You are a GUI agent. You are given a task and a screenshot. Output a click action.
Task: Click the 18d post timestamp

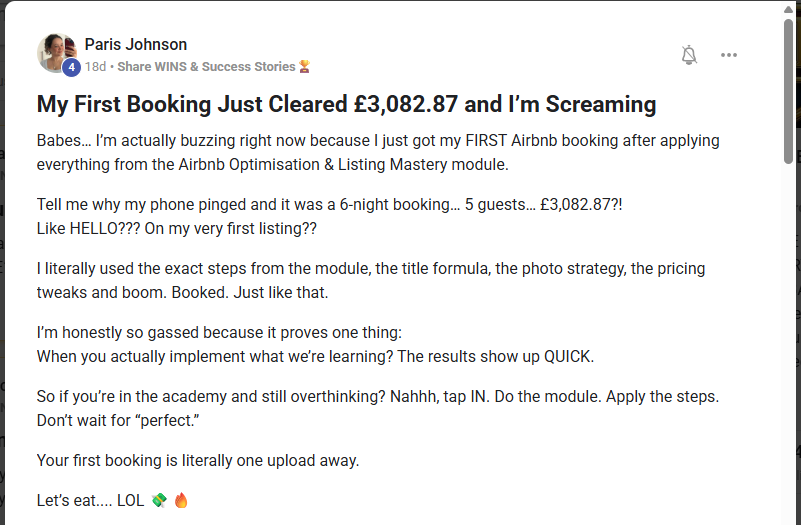[x=95, y=66]
